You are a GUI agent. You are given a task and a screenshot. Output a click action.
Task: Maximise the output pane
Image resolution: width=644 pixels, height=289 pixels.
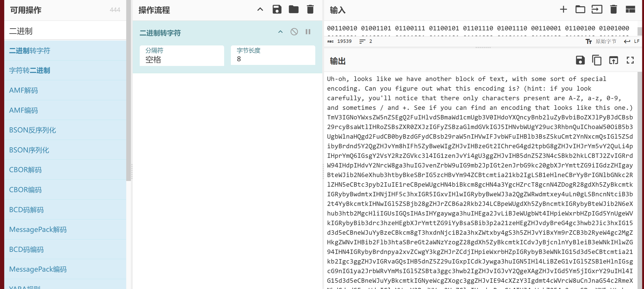(630, 61)
